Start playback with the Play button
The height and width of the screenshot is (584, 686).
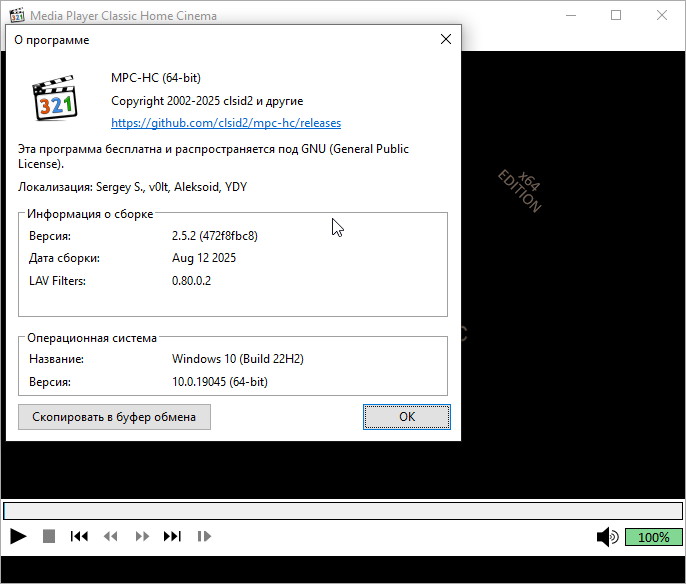[x=18, y=536]
